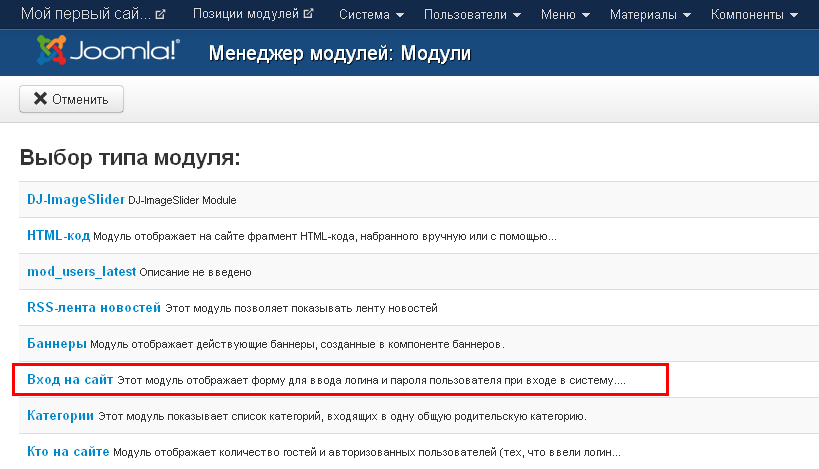Choose the Вход на сайт module

(x=70, y=380)
